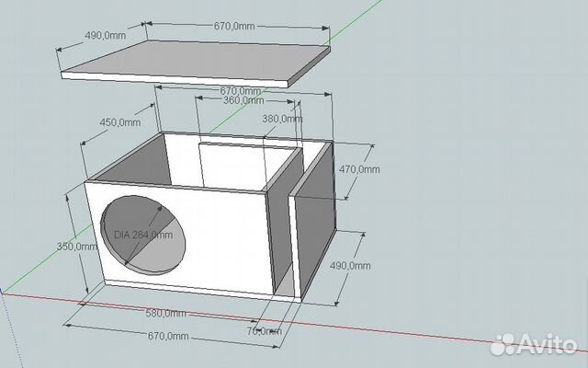Click the Avito logo watermark

click(x=535, y=345)
